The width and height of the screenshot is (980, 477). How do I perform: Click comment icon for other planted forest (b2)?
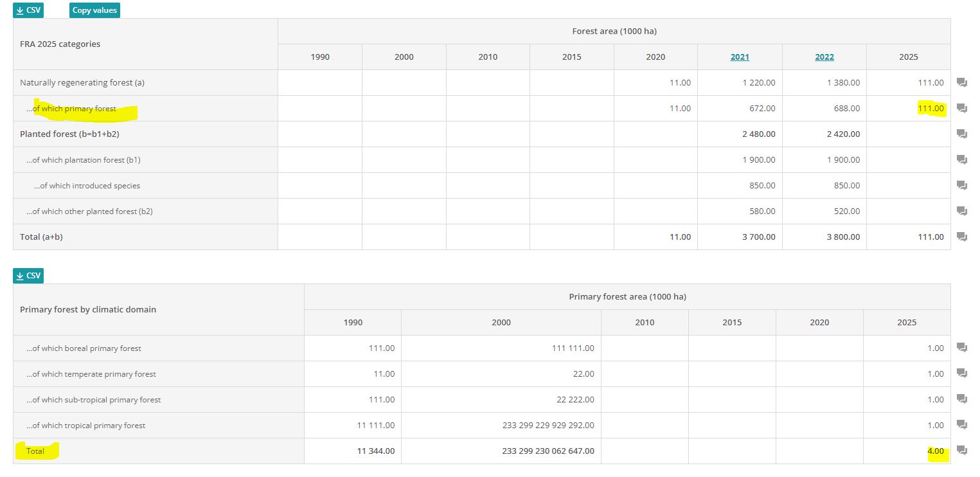961,211
